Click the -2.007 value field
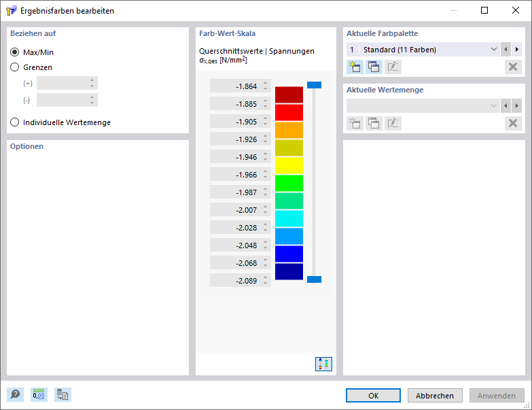The image size is (532, 410). (241, 209)
